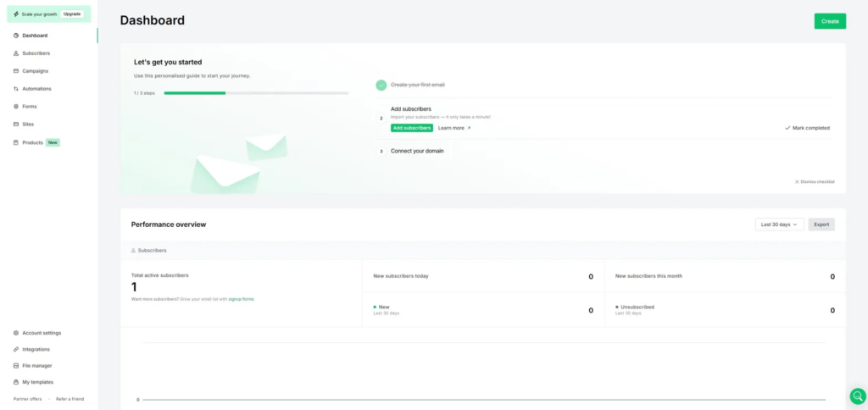The width and height of the screenshot is (868, 410).
Task: Open Refer a friend link
Action: point(70,399)
